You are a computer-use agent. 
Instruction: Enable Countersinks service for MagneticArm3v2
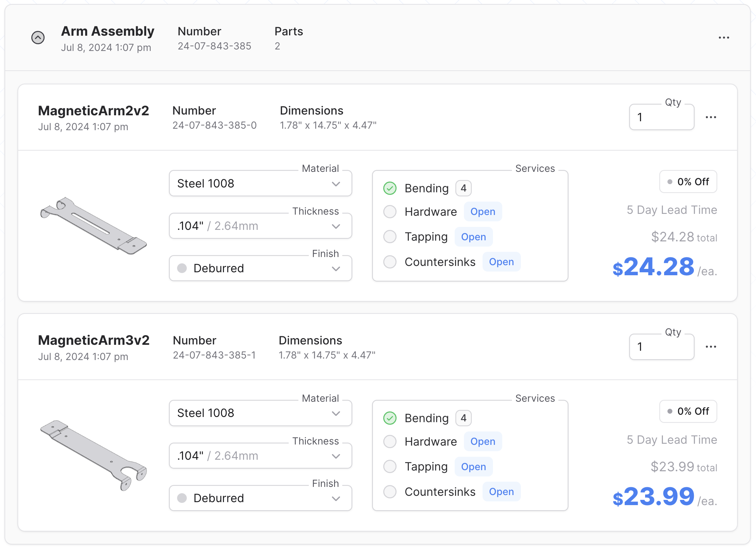click(x=390, y=492)
